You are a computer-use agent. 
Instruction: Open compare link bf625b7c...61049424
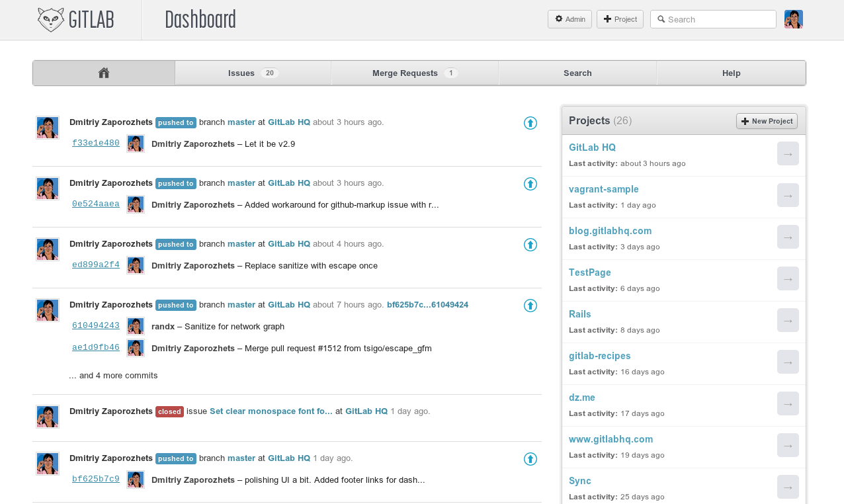pos(427,305)
